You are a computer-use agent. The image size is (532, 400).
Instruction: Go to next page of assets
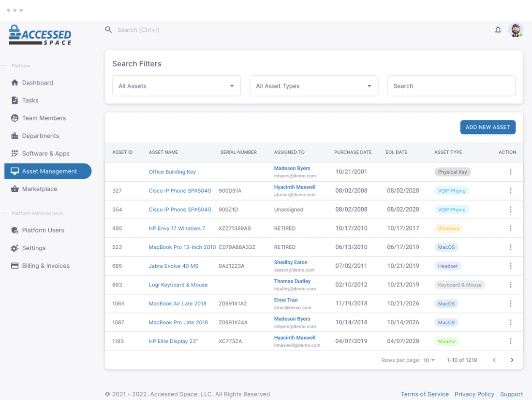click(x=512, y=360)
